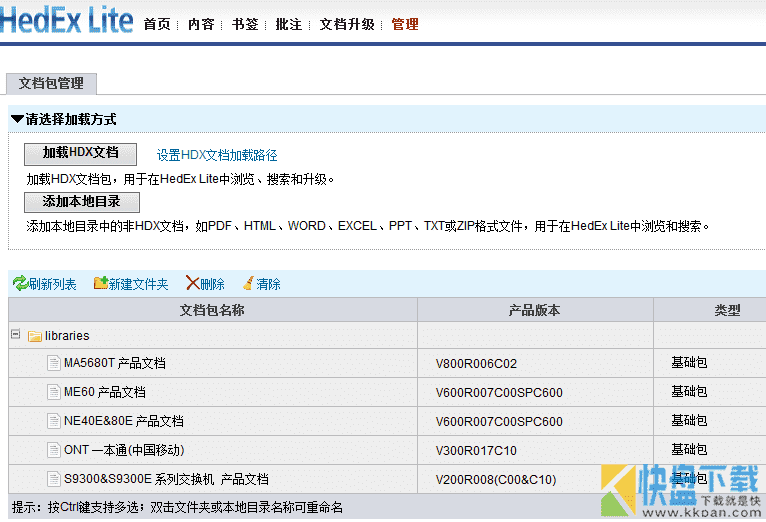Select the ONT 一本通(中国移动) row
This screenshot has height=522, width=766.
click(387, 450)
